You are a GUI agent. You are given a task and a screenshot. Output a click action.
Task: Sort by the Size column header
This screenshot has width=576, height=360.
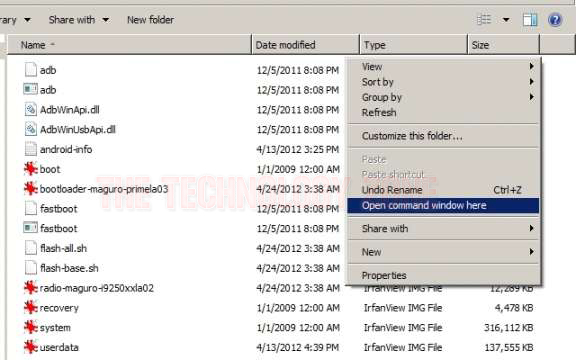coord(504,45)
